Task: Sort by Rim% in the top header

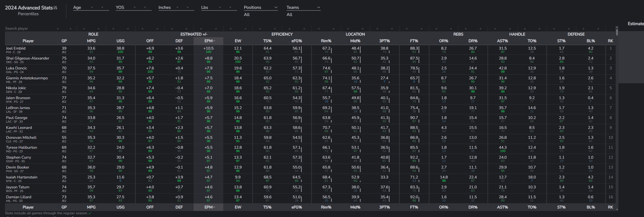Action: pyautogui.click(x=326, y=41)
